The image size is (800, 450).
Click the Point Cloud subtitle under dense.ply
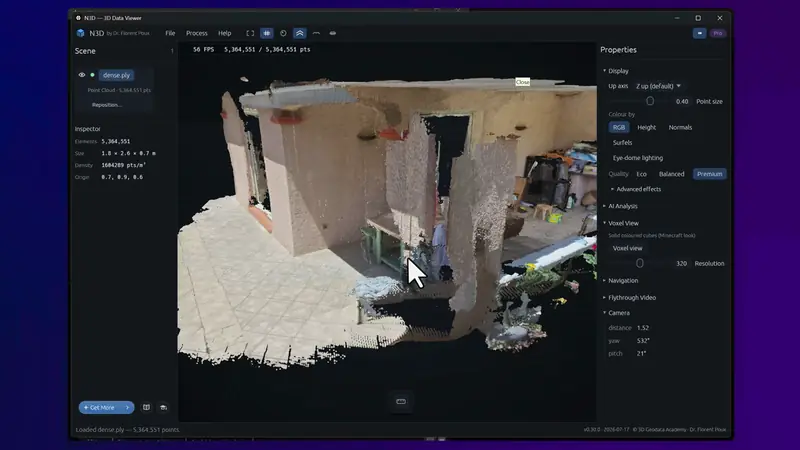point(119,90)
